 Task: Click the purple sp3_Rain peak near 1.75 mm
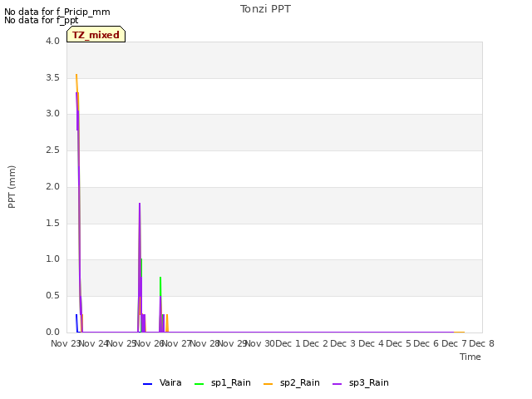140,204
